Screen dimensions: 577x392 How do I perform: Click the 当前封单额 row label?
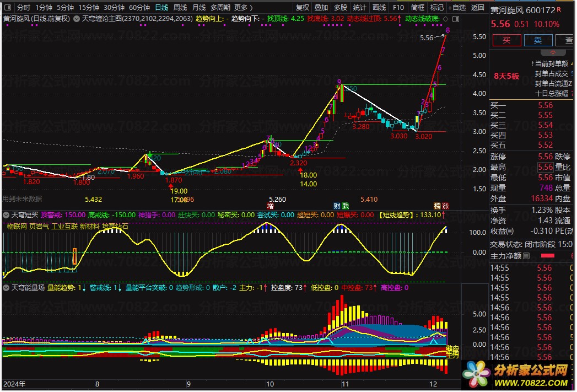552,63
